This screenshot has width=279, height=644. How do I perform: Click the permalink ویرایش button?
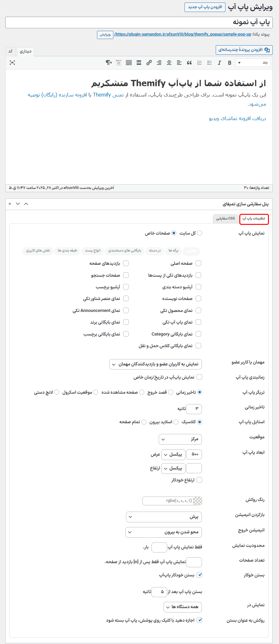point(105,35)
